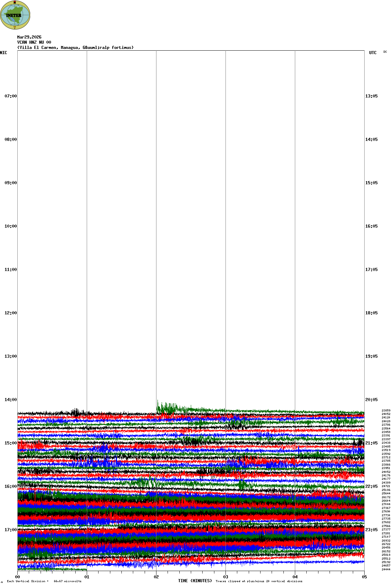Click the INETER logo
Screen dimensions: 392x586
tap(15, 15)
